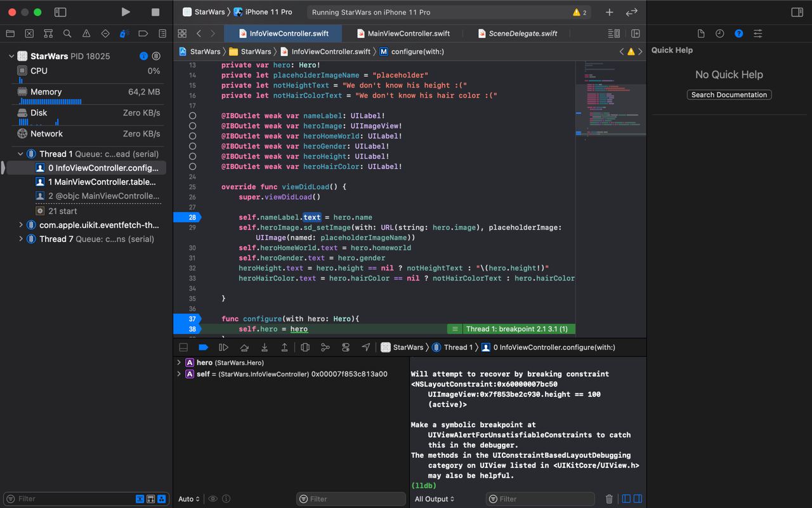Select the Debug navigator icon
Screen dimensions: 812x508
tap(124, 34)
